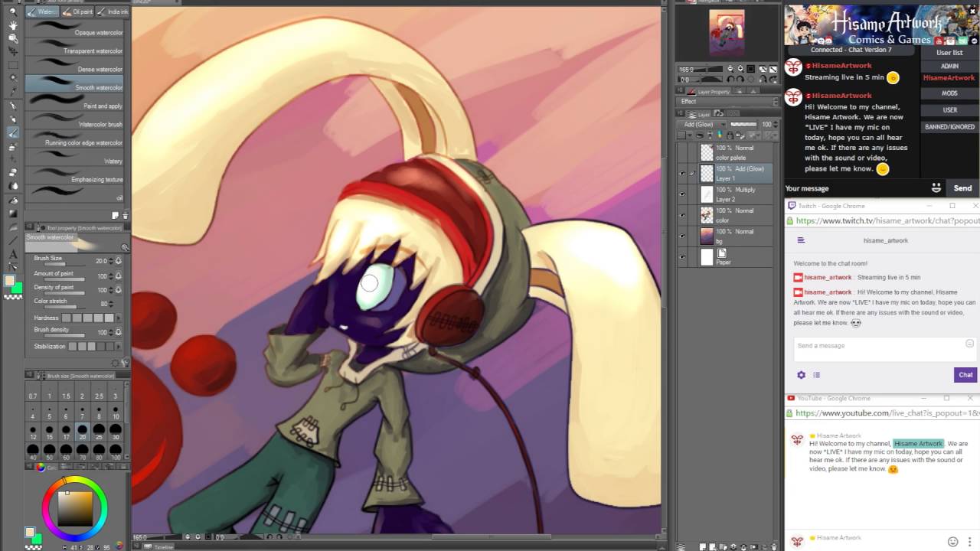980x551 pixels.
Task: Choose Opaque watercolor brush
Action: [74, 29]
